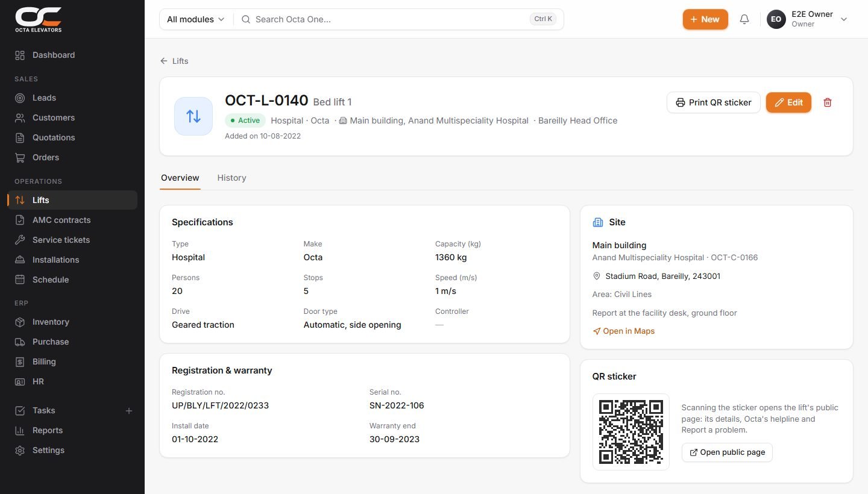Click the QR code image

[x=631, y=432]
